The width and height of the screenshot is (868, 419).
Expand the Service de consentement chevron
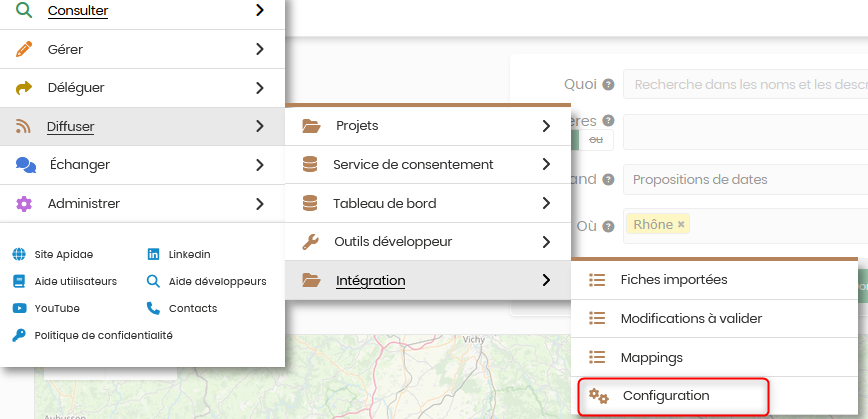[546, 164]
